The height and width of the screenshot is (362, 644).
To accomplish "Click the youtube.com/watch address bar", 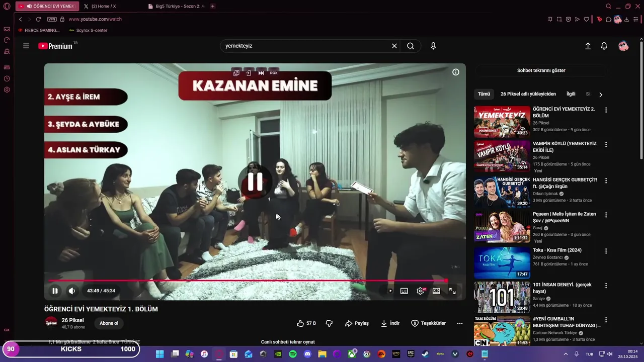I will [x=96, y=19].
